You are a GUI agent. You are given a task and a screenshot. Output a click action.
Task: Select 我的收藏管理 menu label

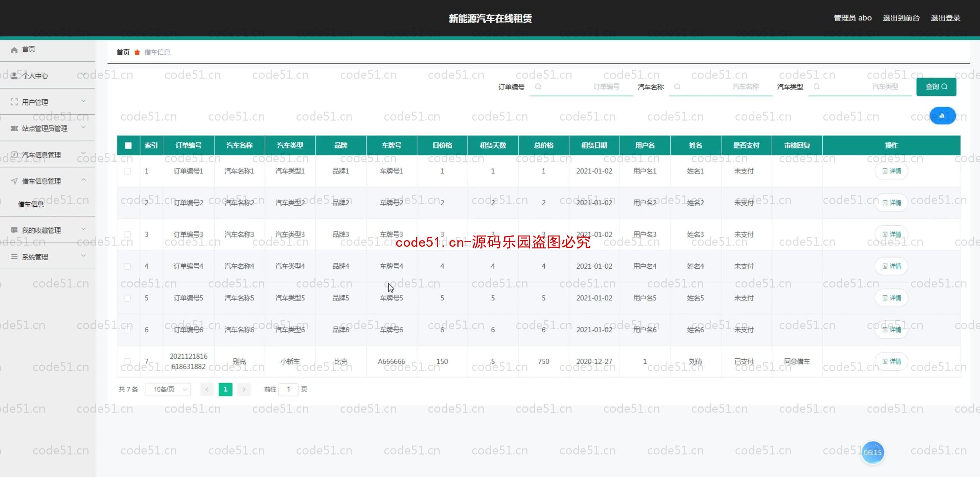[x=41, y=231]
